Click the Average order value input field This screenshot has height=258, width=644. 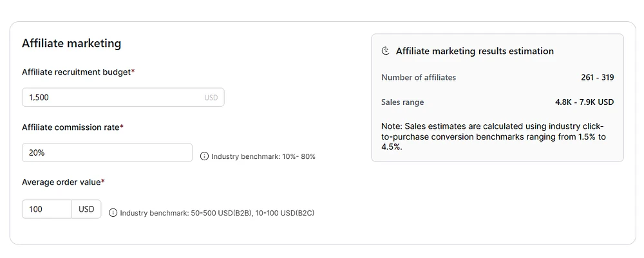click(x=47, y=209)
